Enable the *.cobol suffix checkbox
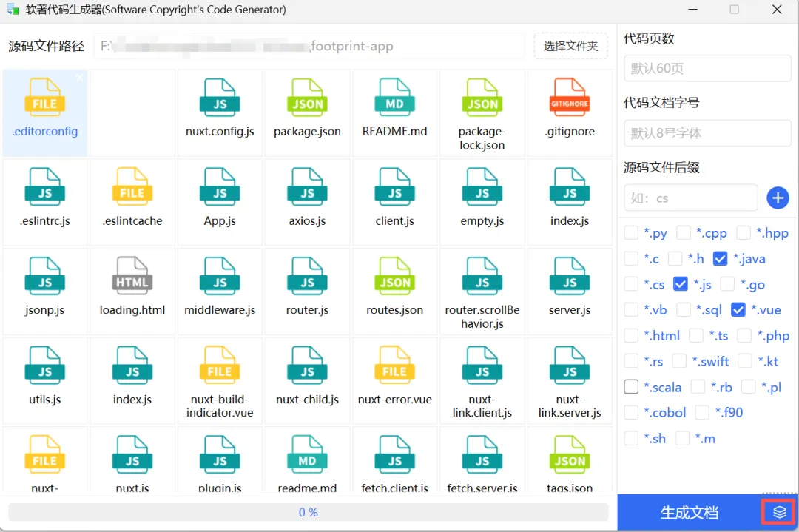 coord(631,412)
